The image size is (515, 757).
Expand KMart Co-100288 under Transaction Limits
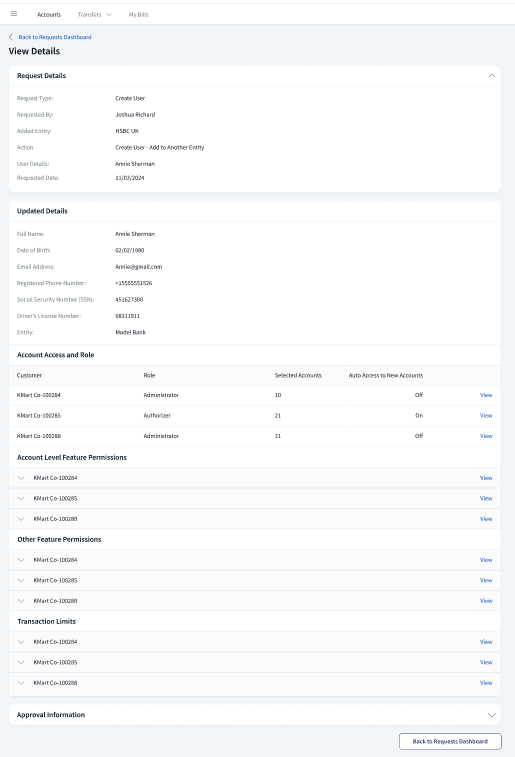click(21, 683)
